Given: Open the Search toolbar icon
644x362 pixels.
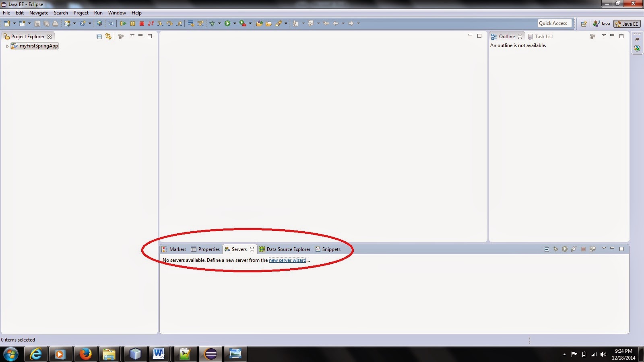Looking at the screenshot, I should click(x=279, y=23).
